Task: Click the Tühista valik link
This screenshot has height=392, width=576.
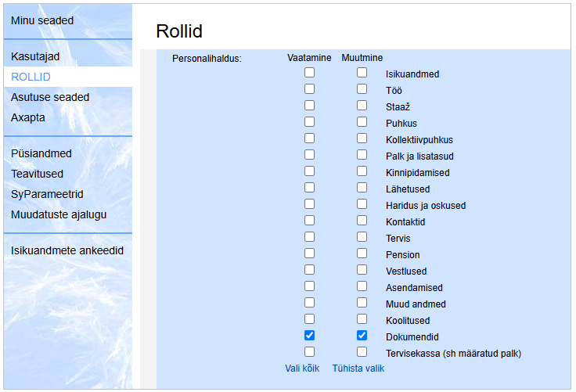Action: tap(358, 369)
